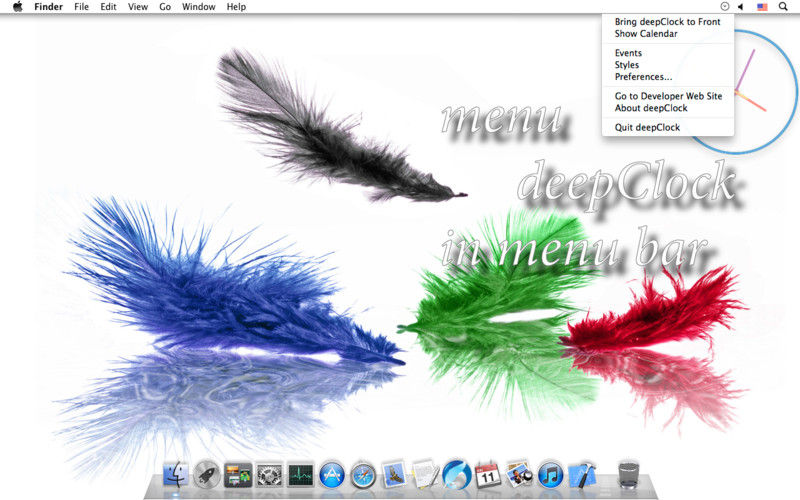Launch iPhoto from the Dock
This screenshot has height=500, width=800.
pos(519,474)
